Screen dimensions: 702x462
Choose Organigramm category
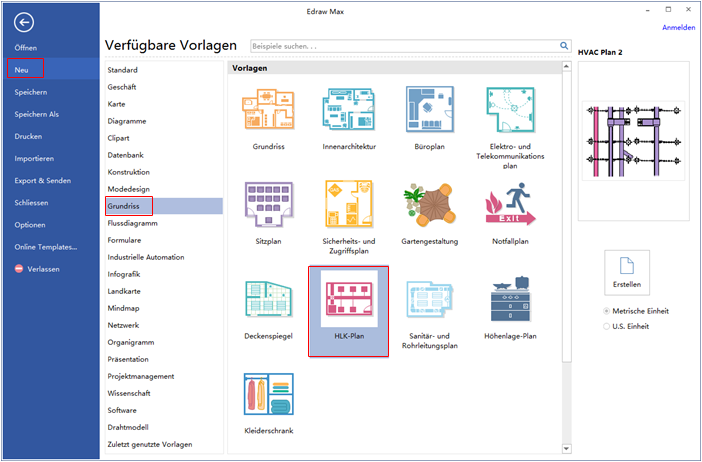[131, 342]
